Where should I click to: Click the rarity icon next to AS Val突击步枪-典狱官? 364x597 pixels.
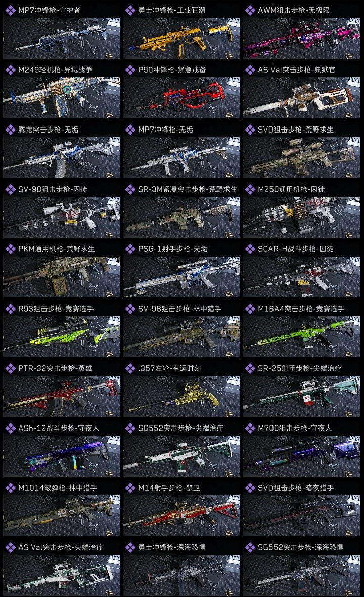pos(250,70)
